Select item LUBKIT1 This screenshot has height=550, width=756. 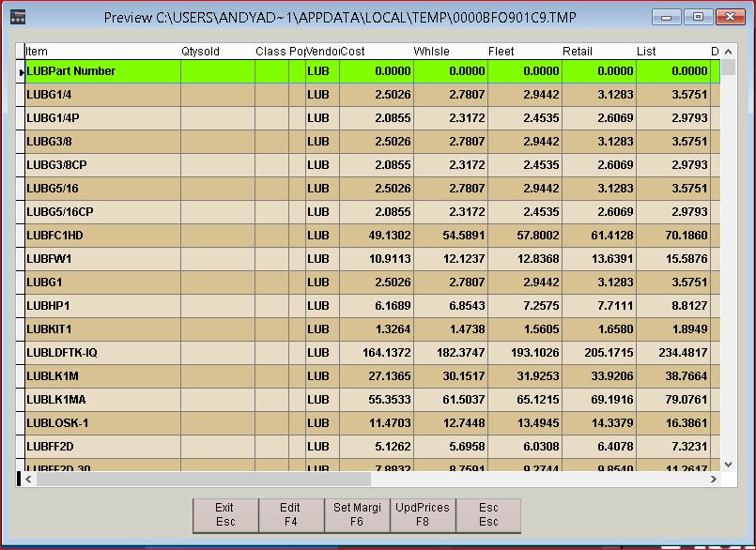tap(102, 329)
